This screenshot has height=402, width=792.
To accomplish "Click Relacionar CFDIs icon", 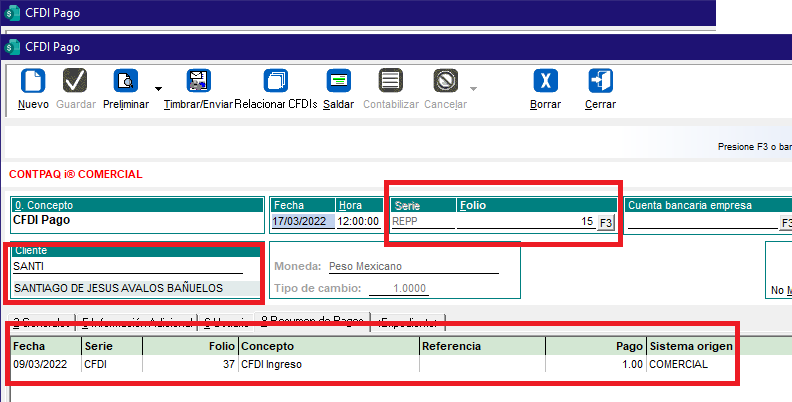I will pos(275,82).
